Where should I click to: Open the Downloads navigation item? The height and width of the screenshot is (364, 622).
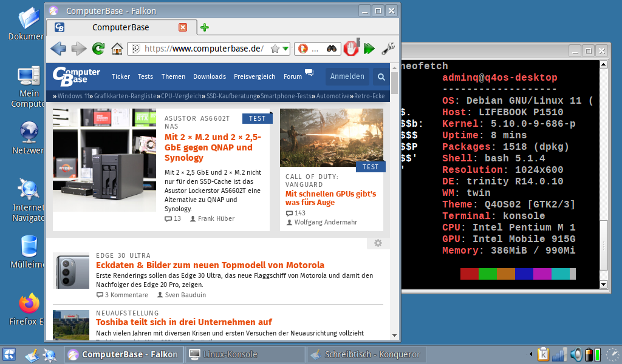pos(210,76)
